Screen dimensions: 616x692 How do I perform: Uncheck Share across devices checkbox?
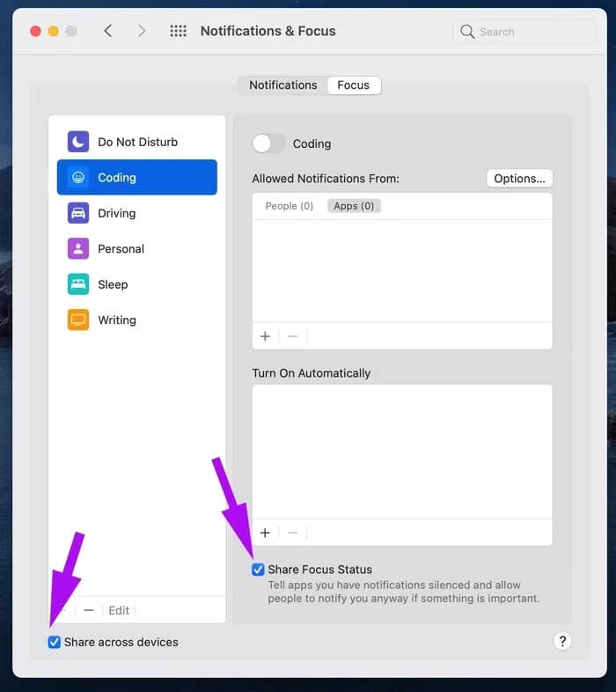[x=55, y=642]
